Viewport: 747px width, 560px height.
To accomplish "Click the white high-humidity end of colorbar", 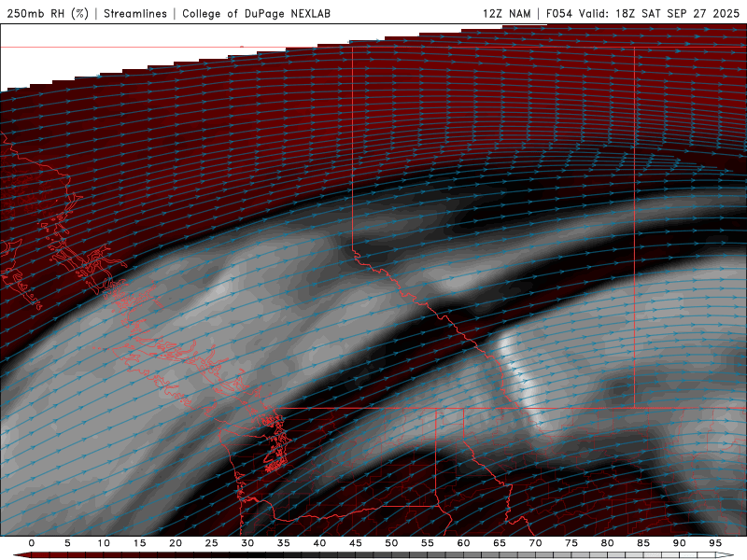I will tap(725, 555).
